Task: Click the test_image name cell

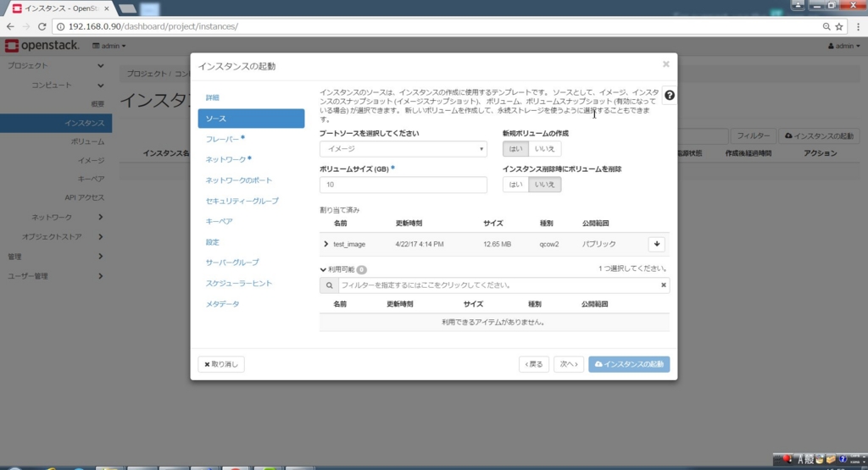Action: (x=349, y=245)
